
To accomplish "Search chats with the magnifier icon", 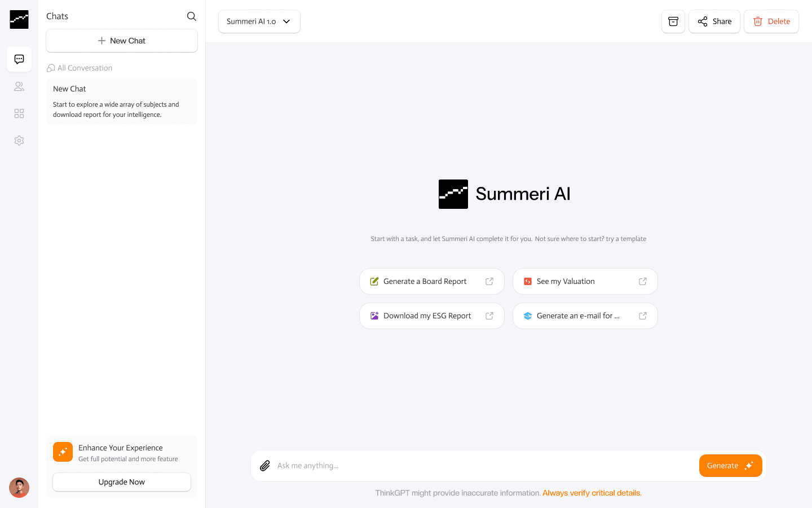I will (x=192, y=16).
